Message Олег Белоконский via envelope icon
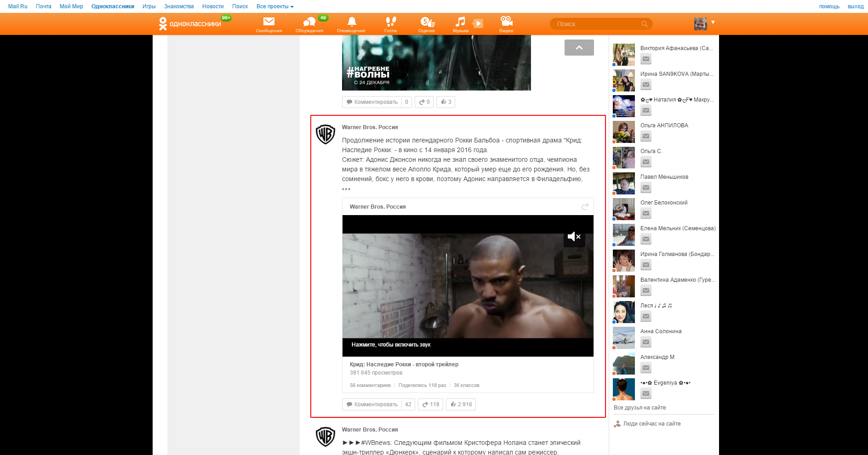Screen dimensions: 868x455 pos(646,213)
